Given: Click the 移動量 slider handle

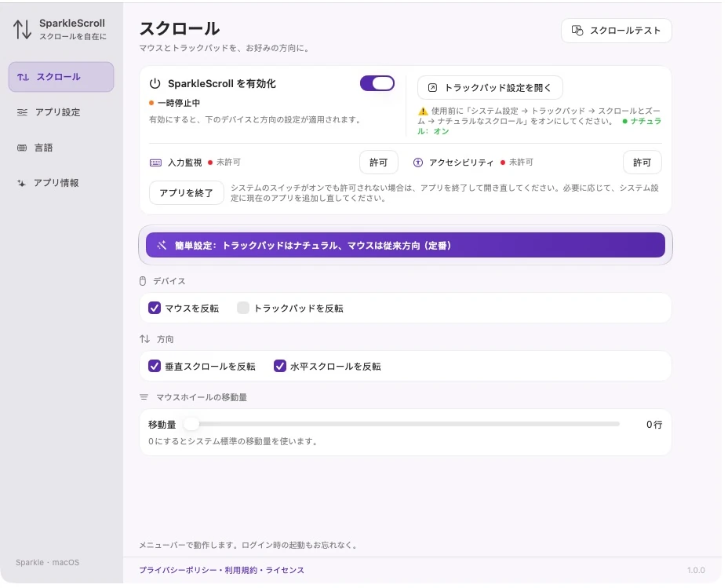Looking at the screenshot, I should [191, 424].
